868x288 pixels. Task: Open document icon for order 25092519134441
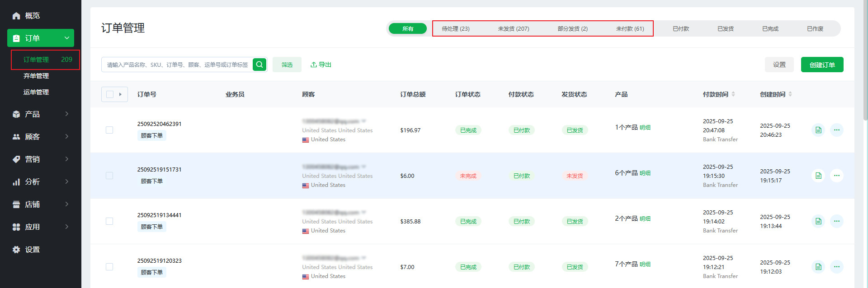(x=818, y=221)
